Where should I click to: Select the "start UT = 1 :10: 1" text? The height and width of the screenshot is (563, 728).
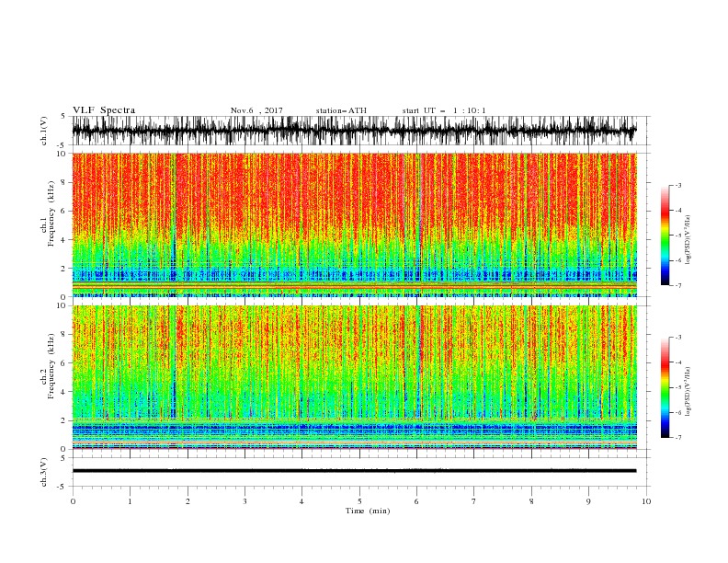tap(444, 110)
